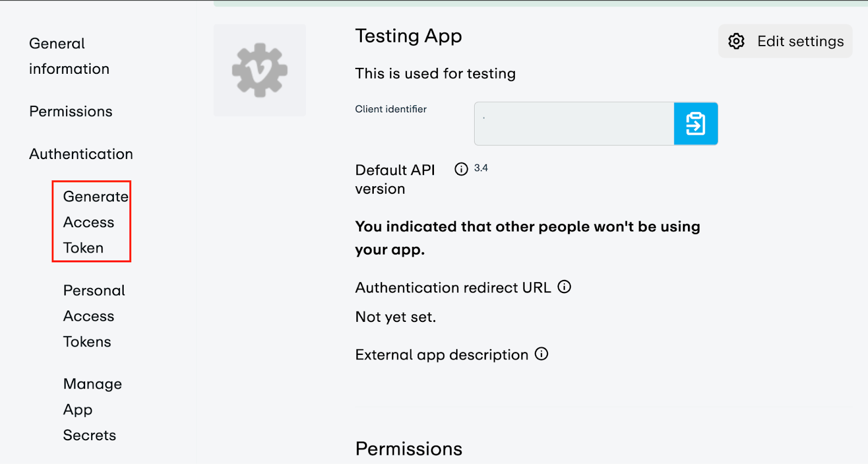The width and height of the screenshot is (868, 464).
Task: Click the Testing App placeholder logo image
Action: (260, 70)
